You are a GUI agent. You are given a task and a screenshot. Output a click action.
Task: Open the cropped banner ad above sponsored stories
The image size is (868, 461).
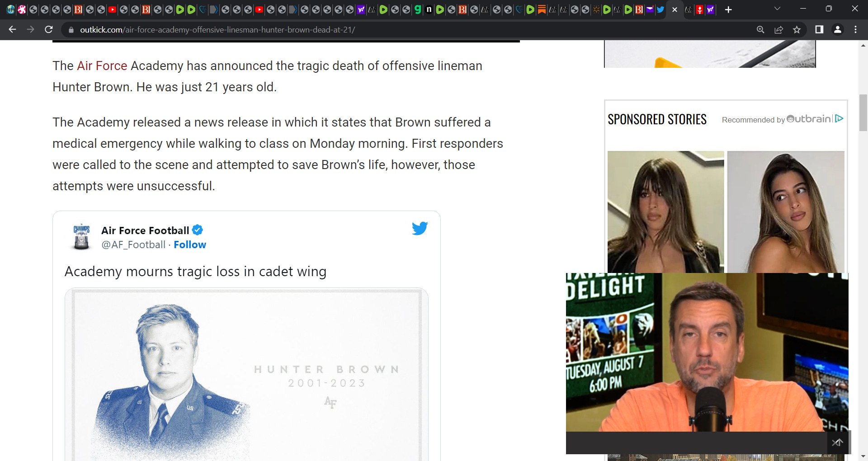(710, 54)
